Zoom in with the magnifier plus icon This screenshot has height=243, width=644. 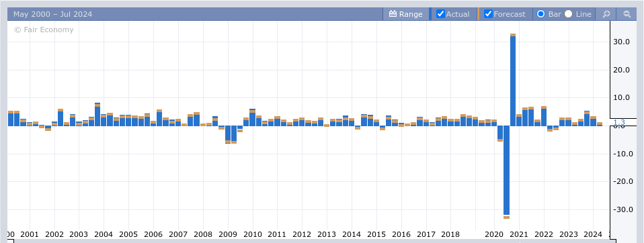606,14
